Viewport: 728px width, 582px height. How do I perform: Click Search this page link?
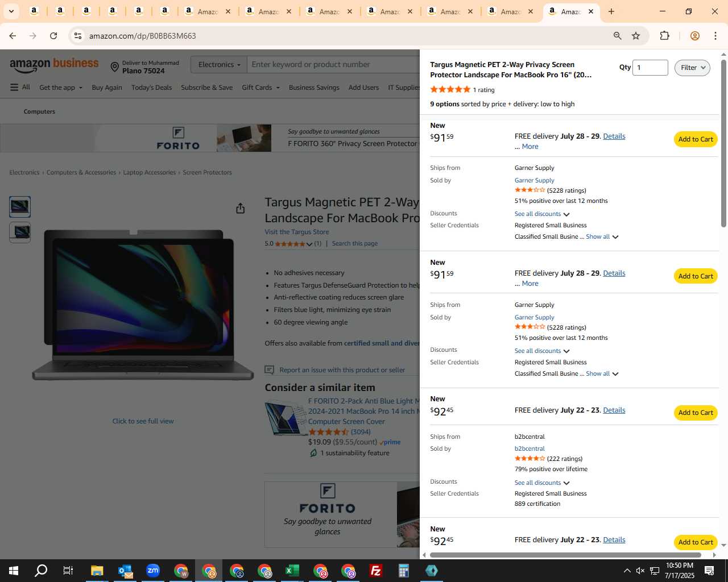pos(355,243)
